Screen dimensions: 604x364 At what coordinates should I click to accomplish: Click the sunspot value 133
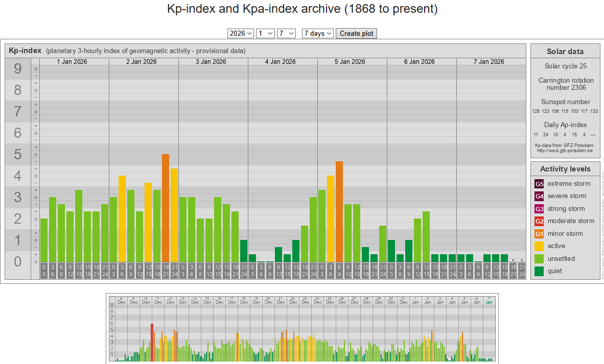coord(594,111)
